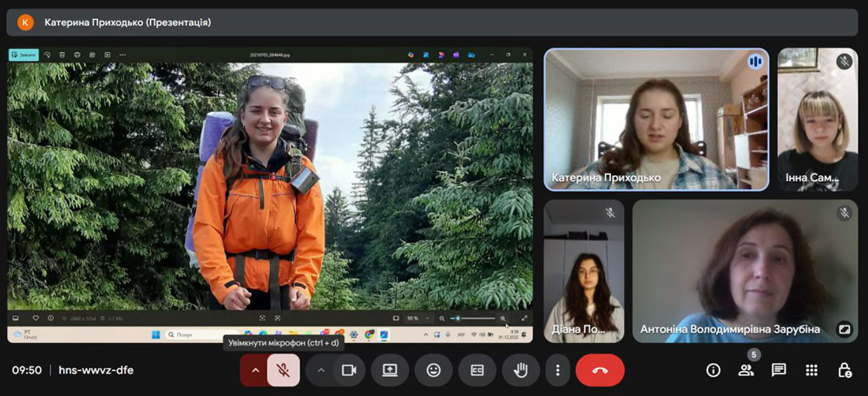
Task: Click picture-in-picture icon on Антоніна's tile
Action: (x=844, y=329)
